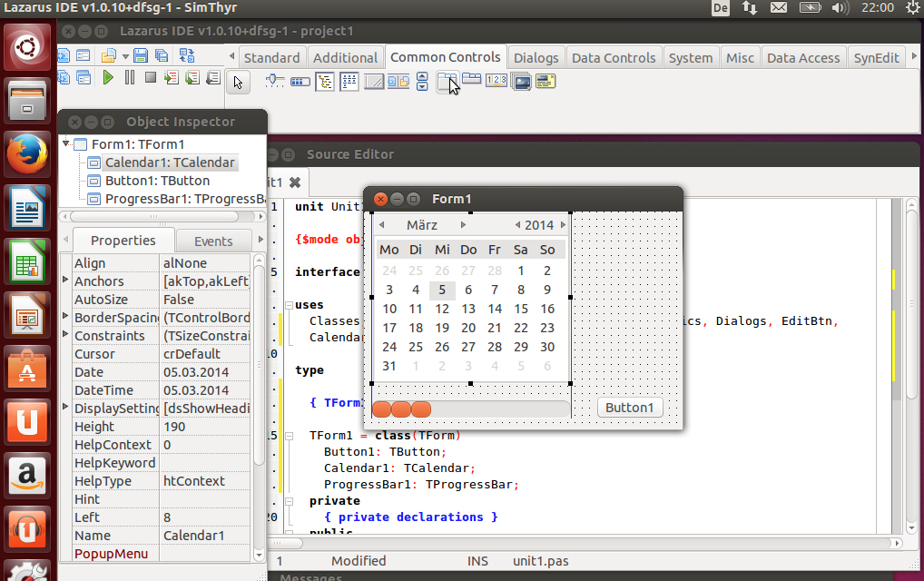Screen dimensions: 924x581
Task: Open the recent files dropdown arrow
Action: tap(125, 56)
